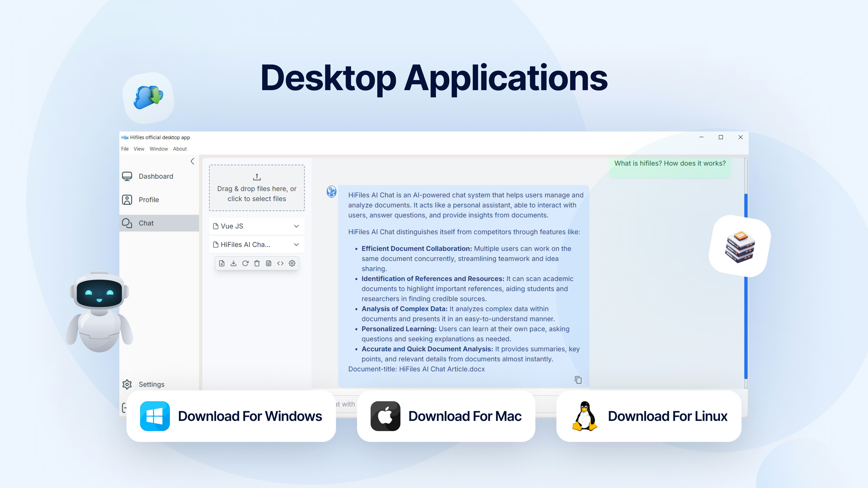This screenshot has height=488, width=868.
Task: Open the File menu
Action: (x=125, y=149)
